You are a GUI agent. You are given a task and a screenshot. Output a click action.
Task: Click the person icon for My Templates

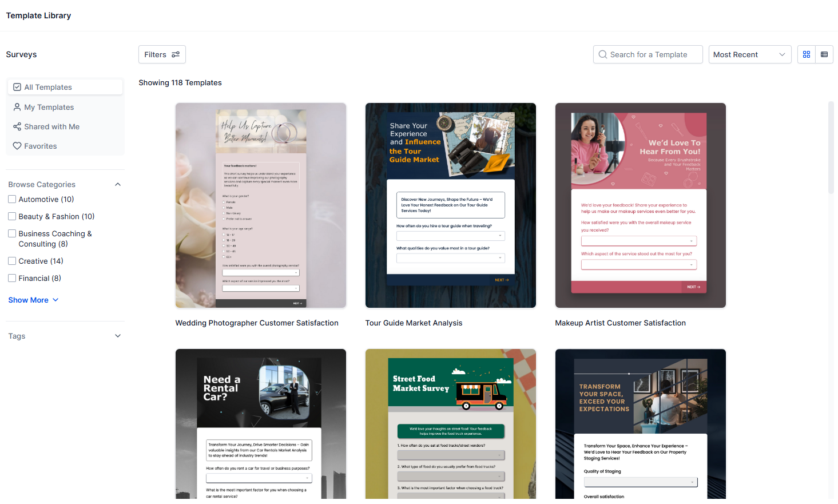pyautogui.click(x=18, y=107)
